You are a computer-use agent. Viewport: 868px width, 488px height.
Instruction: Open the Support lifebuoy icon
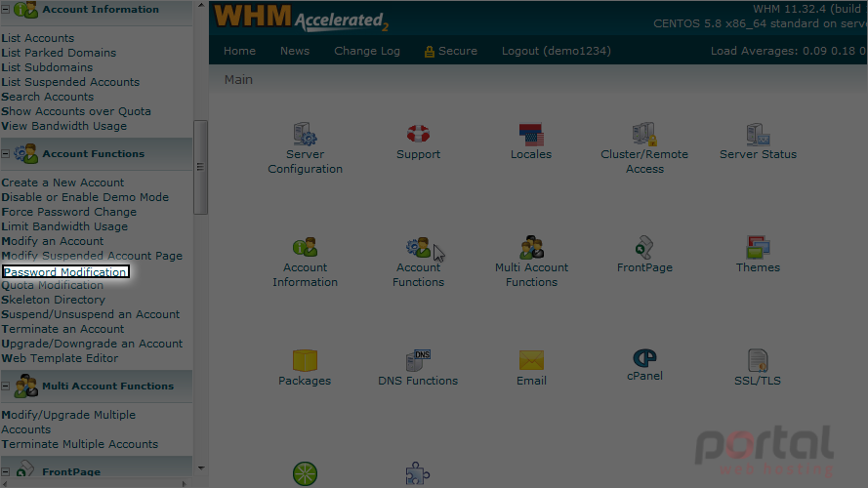[418, 134]
